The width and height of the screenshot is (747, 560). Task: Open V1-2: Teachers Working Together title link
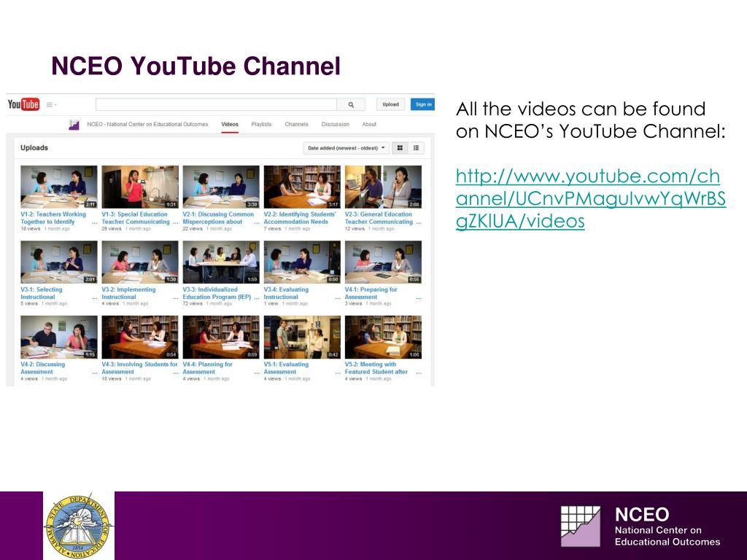(x=53, y=218)
